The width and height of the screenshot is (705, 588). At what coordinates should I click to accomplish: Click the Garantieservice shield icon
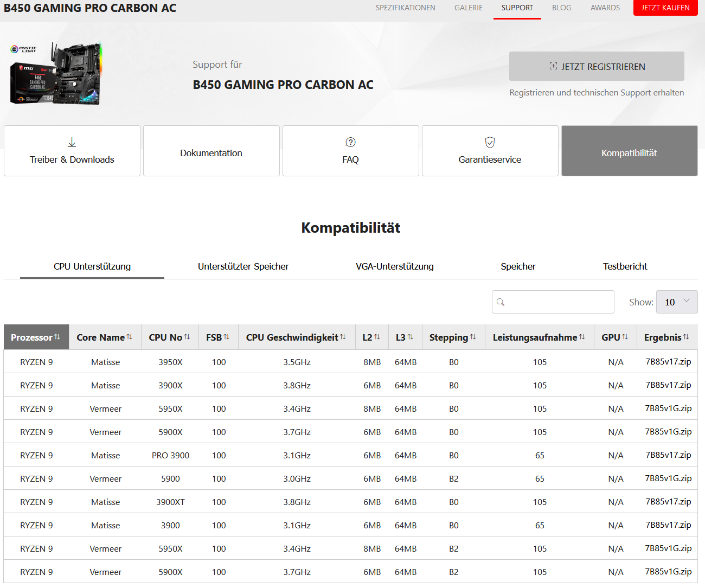coord(490,142)
